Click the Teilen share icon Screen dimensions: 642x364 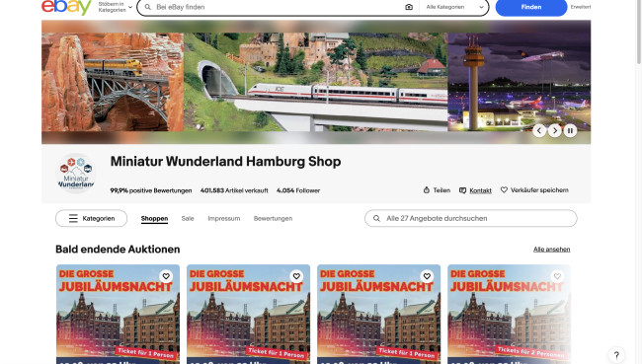[427, 190]
